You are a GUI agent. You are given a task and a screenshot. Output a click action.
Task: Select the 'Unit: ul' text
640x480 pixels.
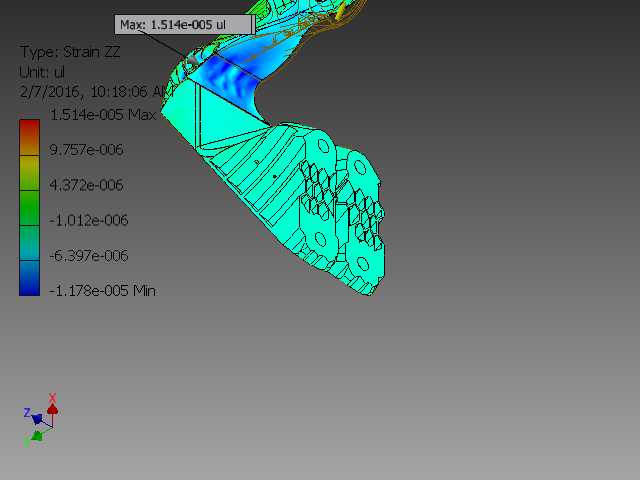[x=42, y=72]
